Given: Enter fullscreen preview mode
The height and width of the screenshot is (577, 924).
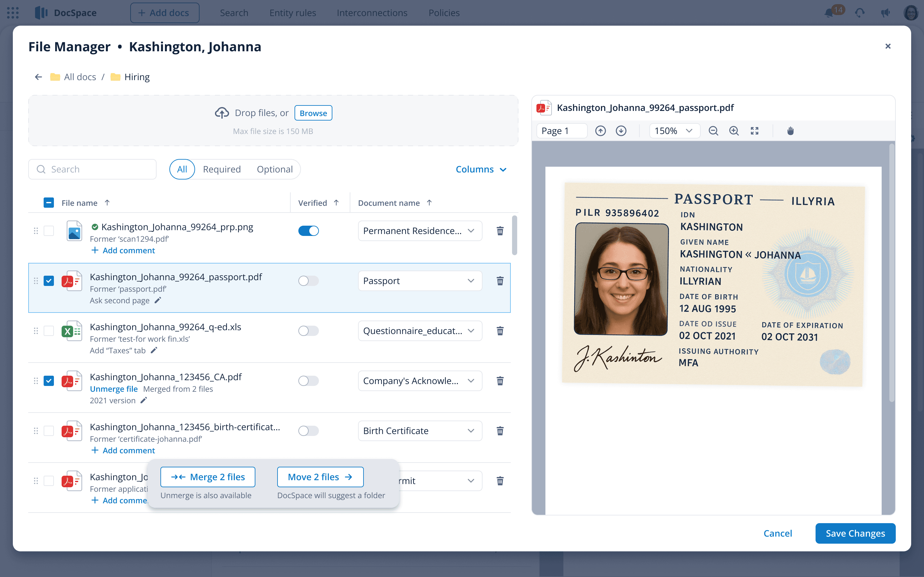Looking at the screenshot, I should [x=754, y=131].
